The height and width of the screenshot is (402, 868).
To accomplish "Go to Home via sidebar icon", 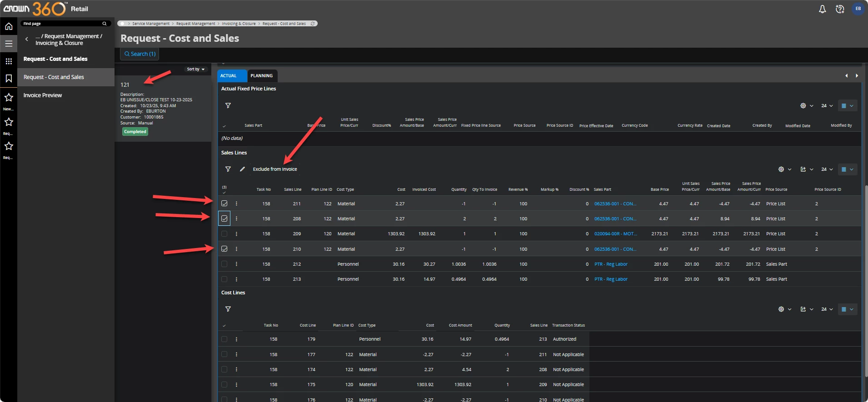I will click(9, 27).
